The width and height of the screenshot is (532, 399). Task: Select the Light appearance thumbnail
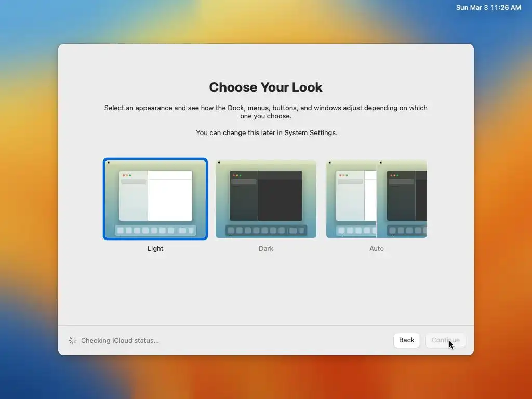[155, 199]
